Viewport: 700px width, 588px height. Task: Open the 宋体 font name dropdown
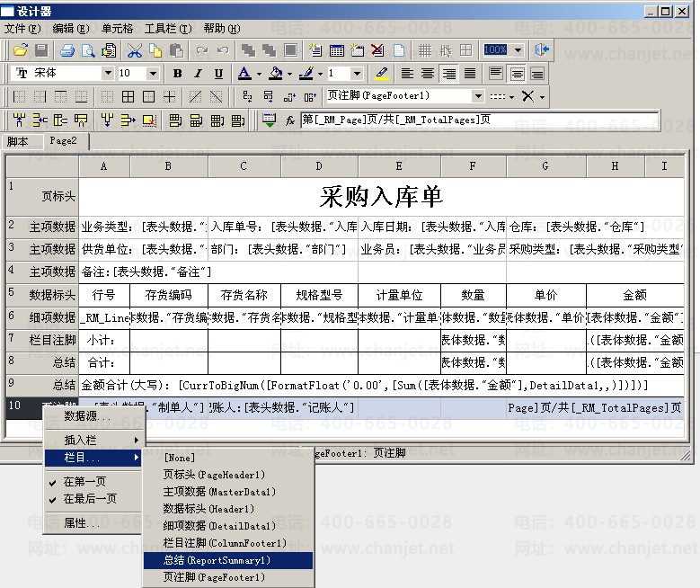coord(108,74)
